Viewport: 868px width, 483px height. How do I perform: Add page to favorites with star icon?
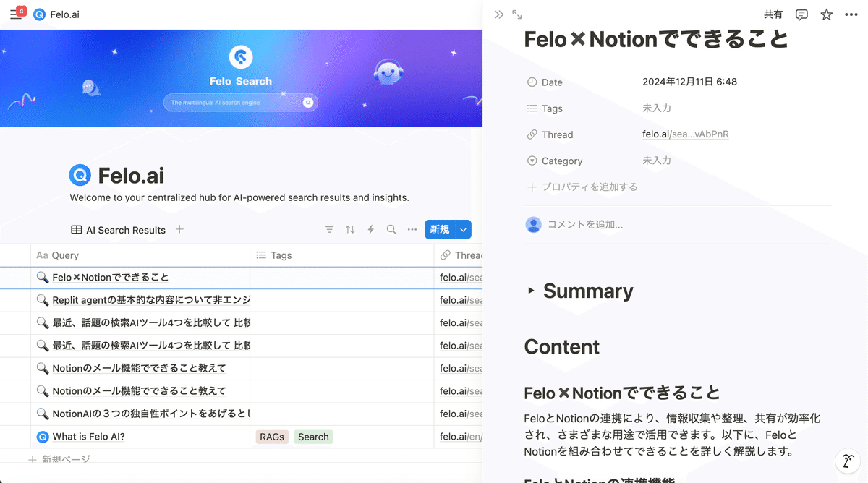pyautogui.click(x=826, y=14)
